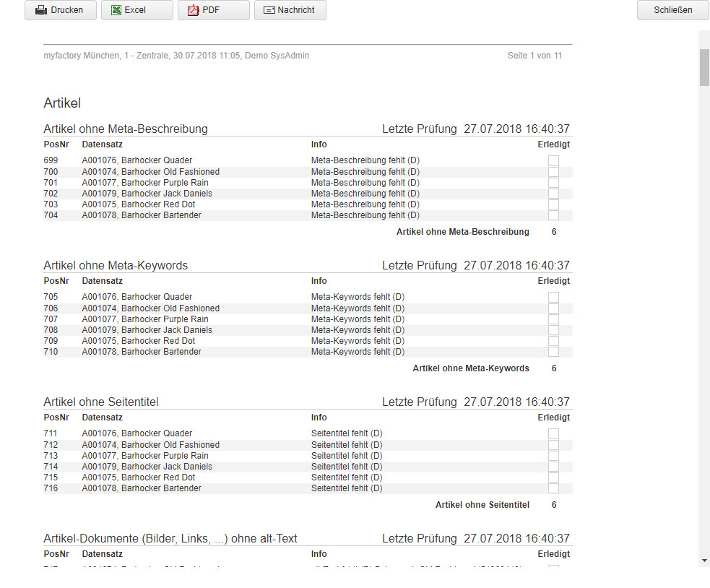
Task: Check Erledigt box for PosNr 704
Action: [553, 215]
